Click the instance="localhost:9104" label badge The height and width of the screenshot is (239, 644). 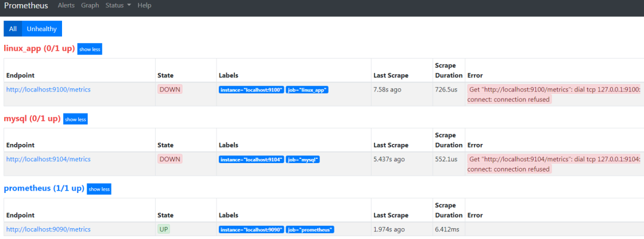(251, 160)
